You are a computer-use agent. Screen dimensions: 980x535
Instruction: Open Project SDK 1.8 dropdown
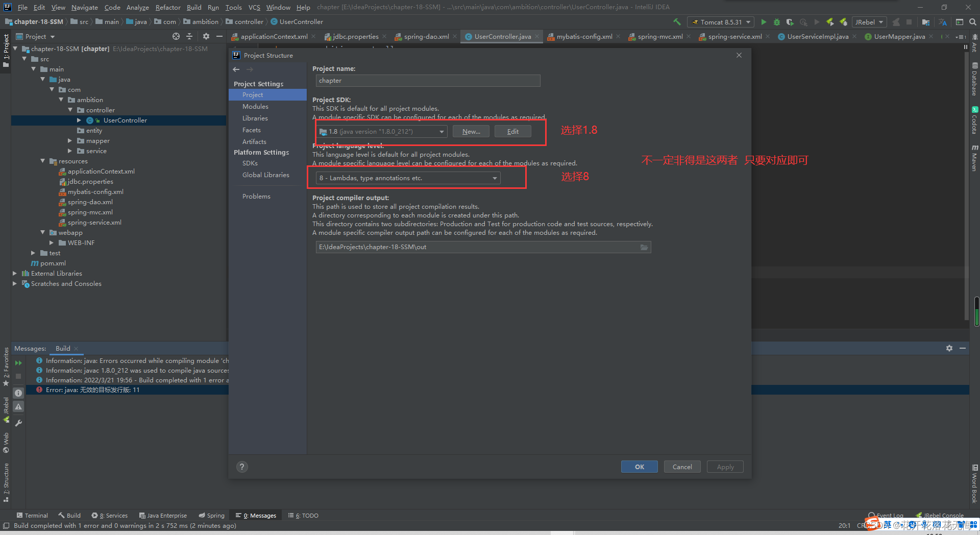(x=381, y=132)
